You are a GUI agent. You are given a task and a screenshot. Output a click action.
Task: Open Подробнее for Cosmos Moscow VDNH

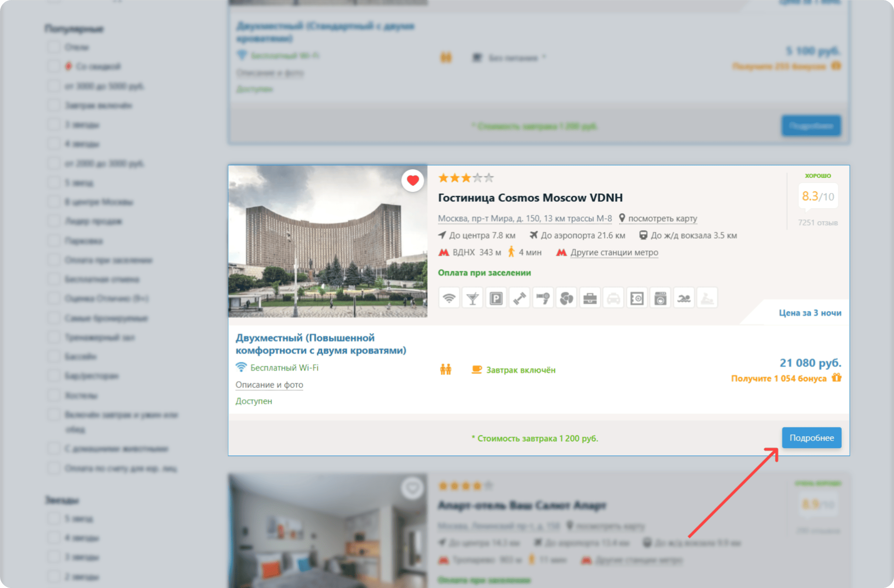click(811, 438)
